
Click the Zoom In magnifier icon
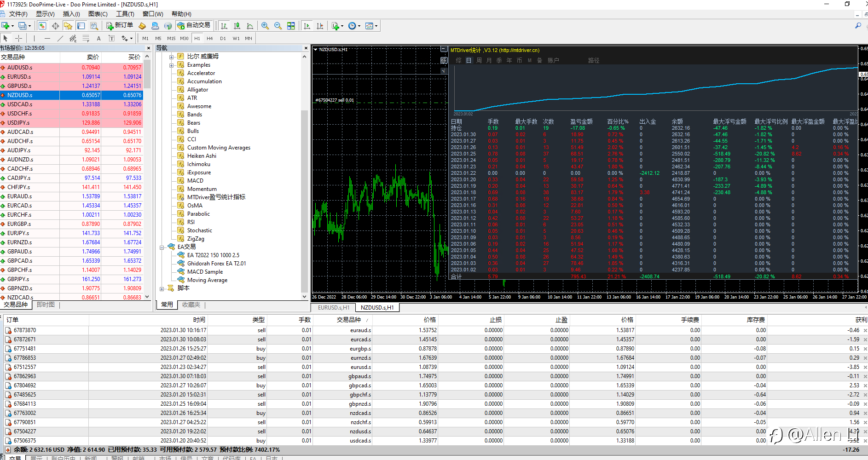pos(265,26)
